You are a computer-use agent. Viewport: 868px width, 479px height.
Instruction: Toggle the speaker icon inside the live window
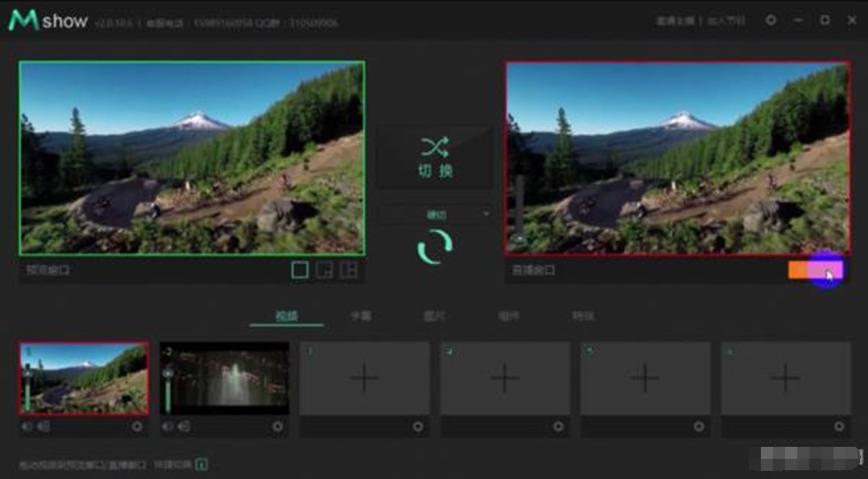(x=520, y=241)
